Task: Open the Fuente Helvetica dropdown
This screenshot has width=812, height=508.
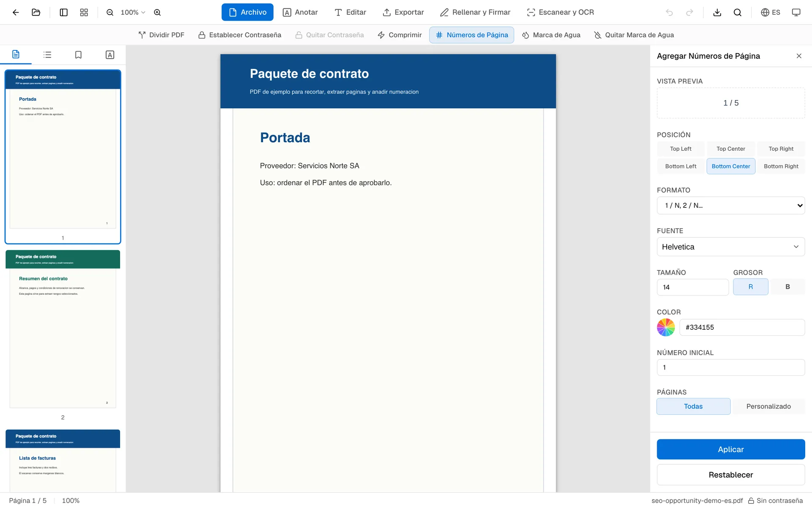Action: tap(731, 247)
